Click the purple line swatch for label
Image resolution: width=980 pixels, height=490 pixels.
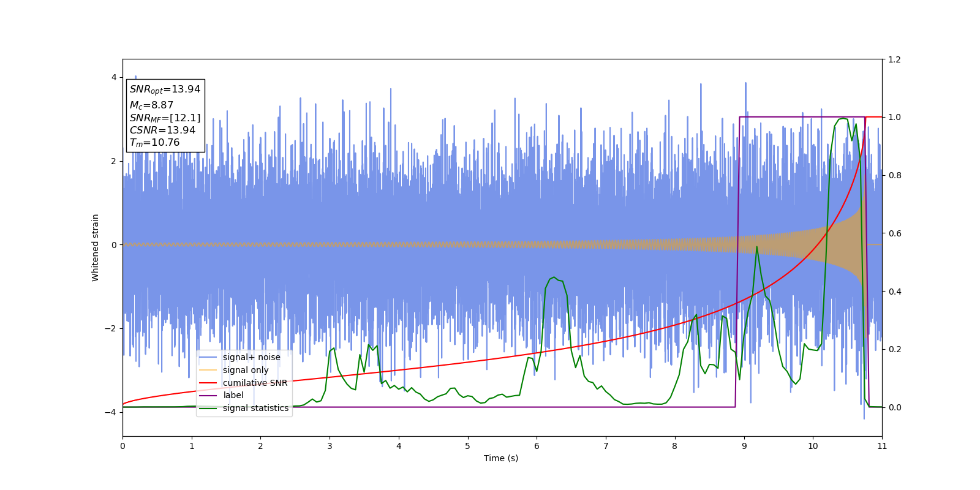(x=208, y=396)
